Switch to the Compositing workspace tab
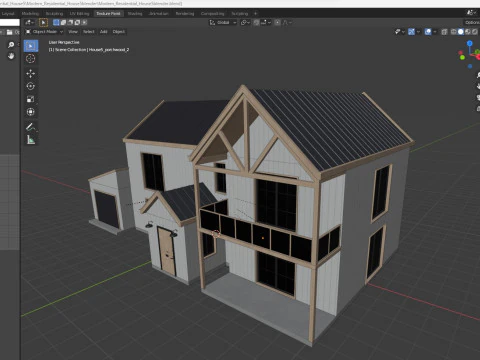The width and height of the screenshot is (480, 360). 212,14
